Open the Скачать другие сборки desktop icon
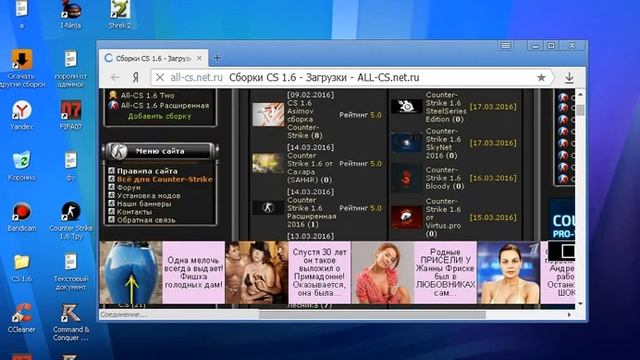The width and height of the screenshot is (640, 360). click(22, 69)
